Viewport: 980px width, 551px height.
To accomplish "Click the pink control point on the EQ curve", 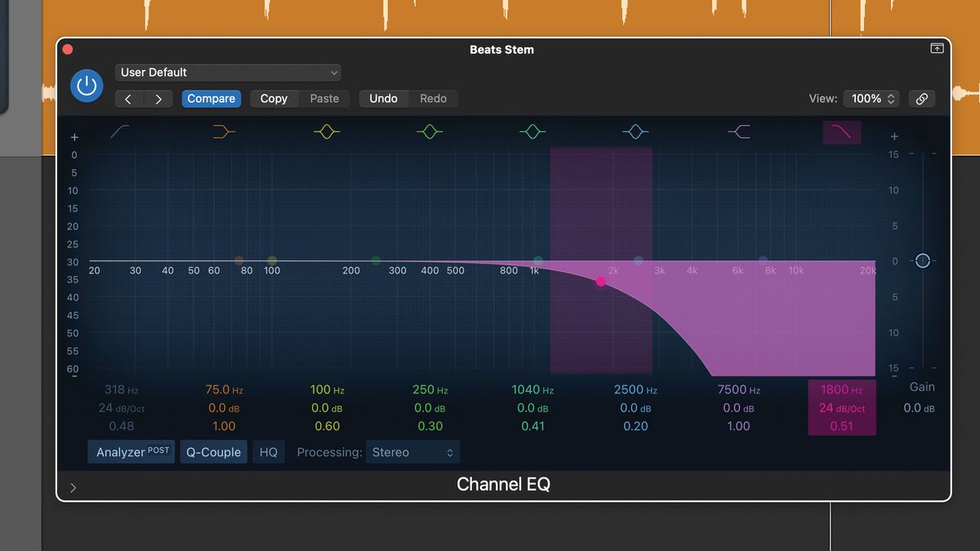I will tap(601, 281).
